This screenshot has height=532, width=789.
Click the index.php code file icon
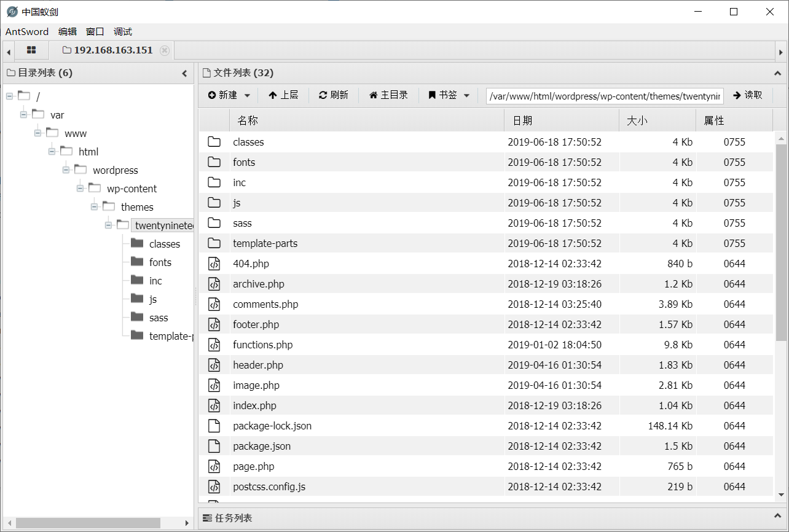pyautogui.click(x=214, y=405)
